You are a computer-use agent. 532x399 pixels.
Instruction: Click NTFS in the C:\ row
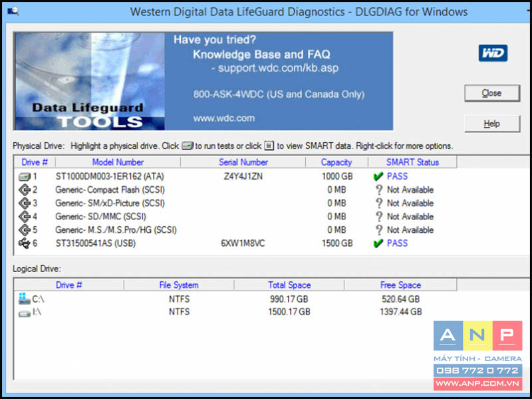coord(179,299)
